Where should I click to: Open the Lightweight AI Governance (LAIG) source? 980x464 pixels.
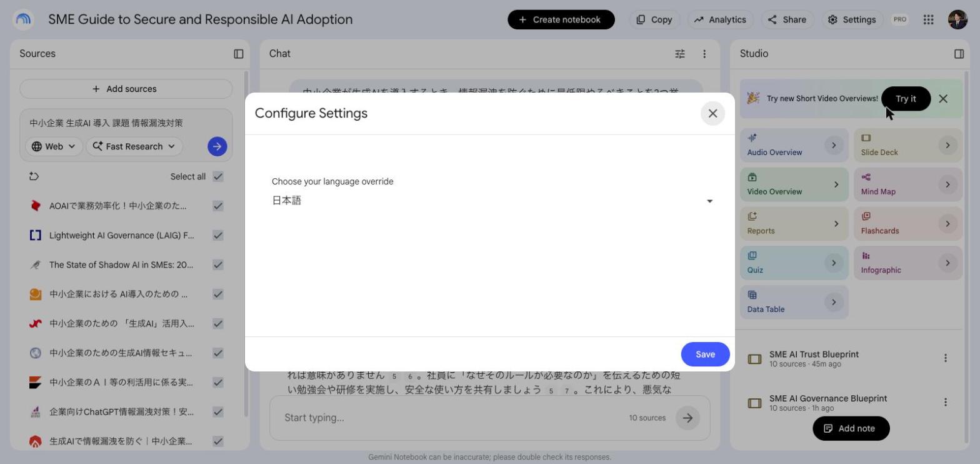coord(122,235)
